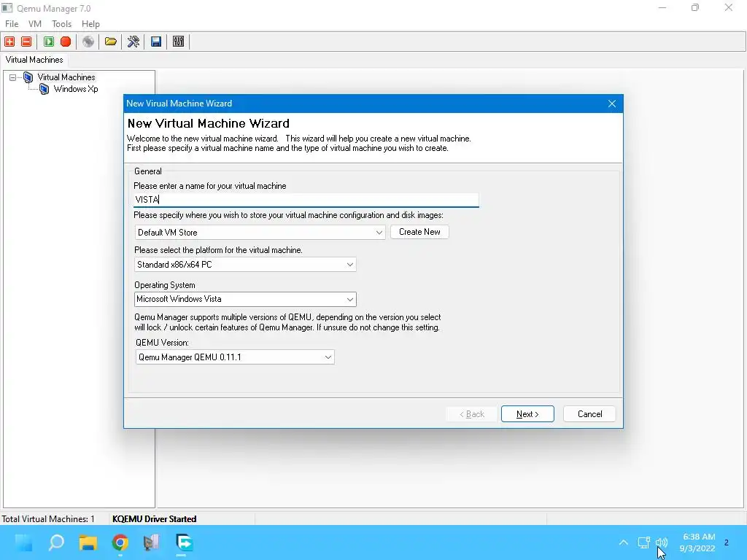747x560 pixels.
Task: Open the Tools menu
Action: 61,24
